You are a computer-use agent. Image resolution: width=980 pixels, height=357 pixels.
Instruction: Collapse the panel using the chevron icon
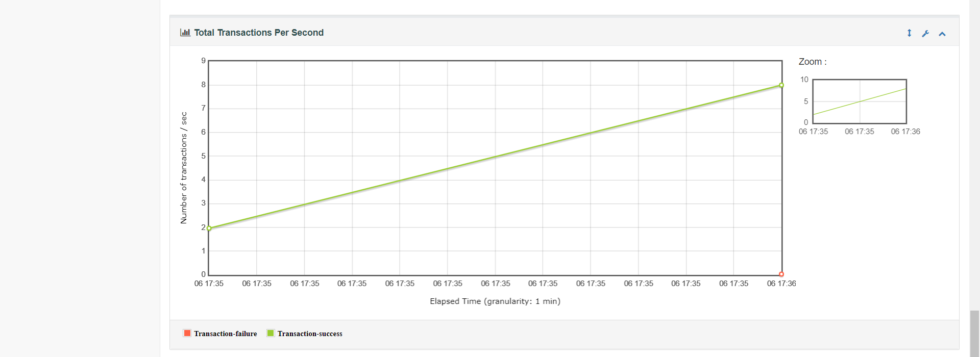pyautogui.click(x=942, y=33)
